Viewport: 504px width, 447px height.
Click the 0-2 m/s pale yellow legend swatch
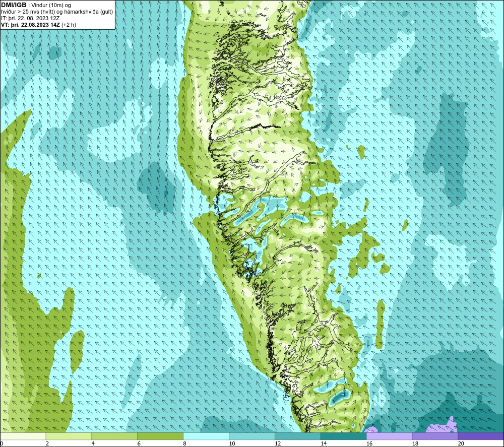pyautogui.click(x=23, y=436)
